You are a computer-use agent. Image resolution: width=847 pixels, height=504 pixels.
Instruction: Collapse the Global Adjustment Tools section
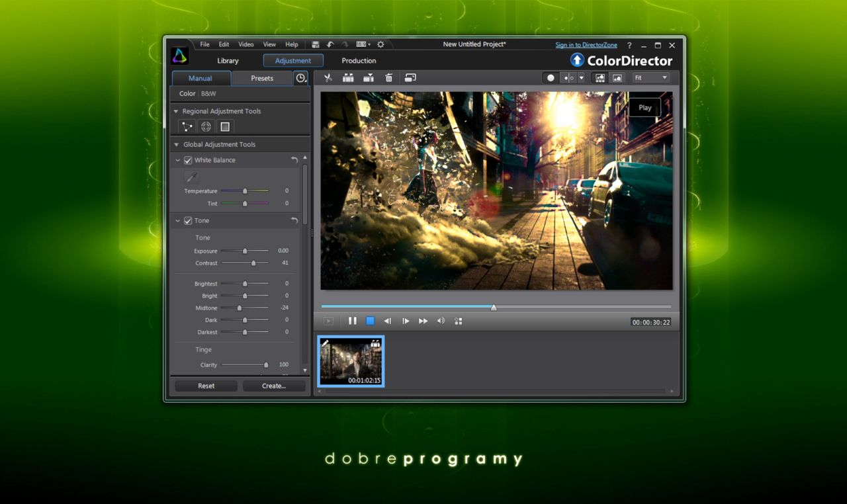click(176, 144)
